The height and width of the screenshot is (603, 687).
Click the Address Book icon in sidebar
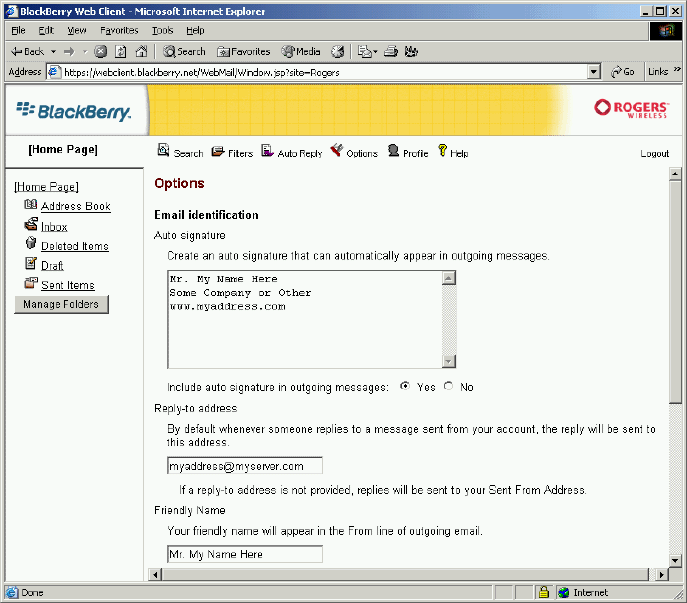click(30, 206)
